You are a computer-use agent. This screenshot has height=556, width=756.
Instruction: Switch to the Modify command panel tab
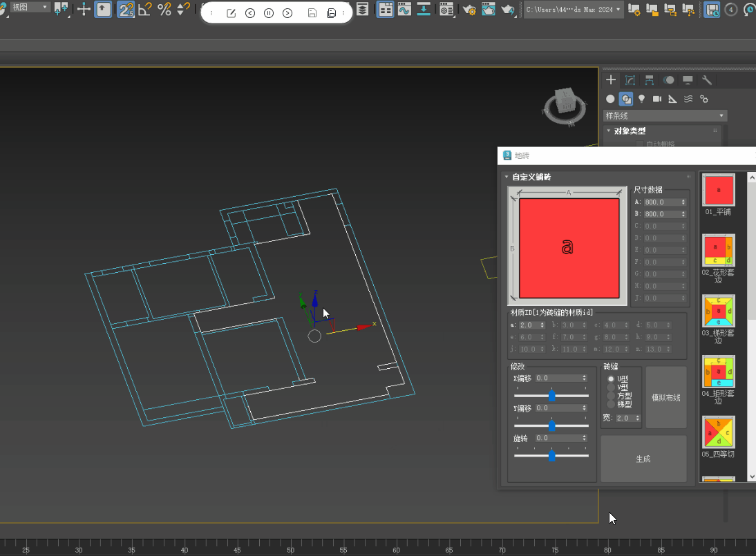[x=630, y=80]
